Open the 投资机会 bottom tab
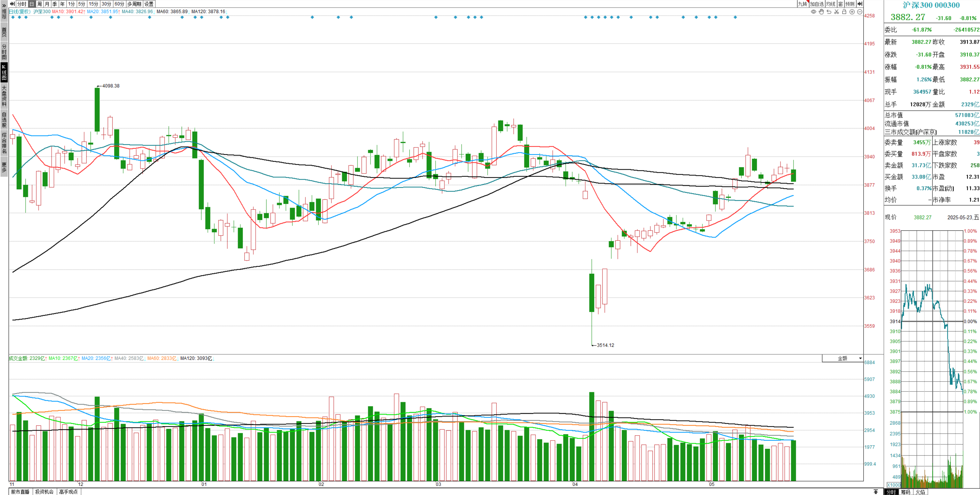The image size is (980, 495). click(44, 492)
